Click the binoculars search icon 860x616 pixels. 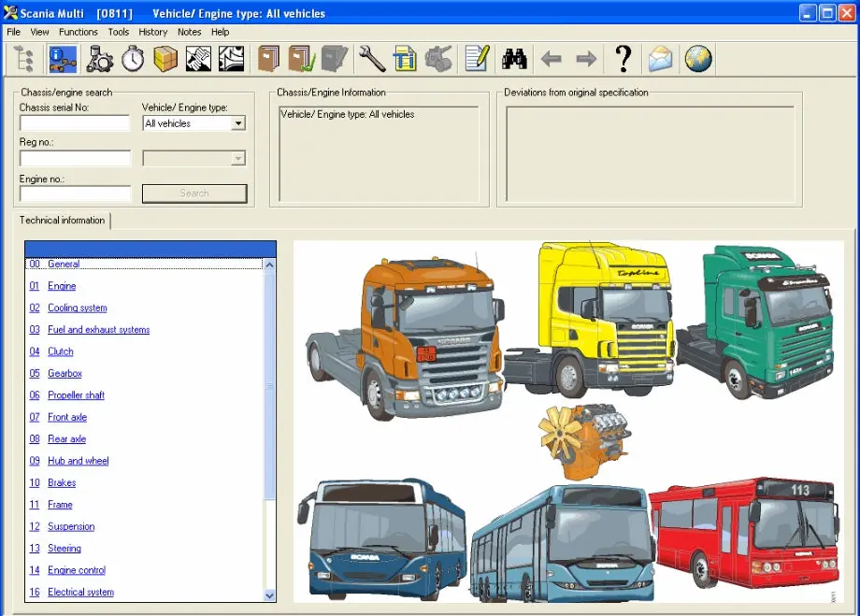pyautogui.click(x=514, y=59)
